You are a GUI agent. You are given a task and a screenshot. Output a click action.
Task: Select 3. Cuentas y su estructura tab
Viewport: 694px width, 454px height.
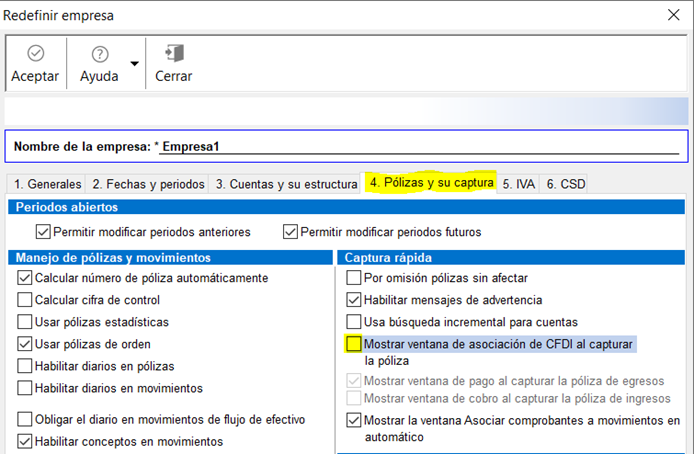286,184
